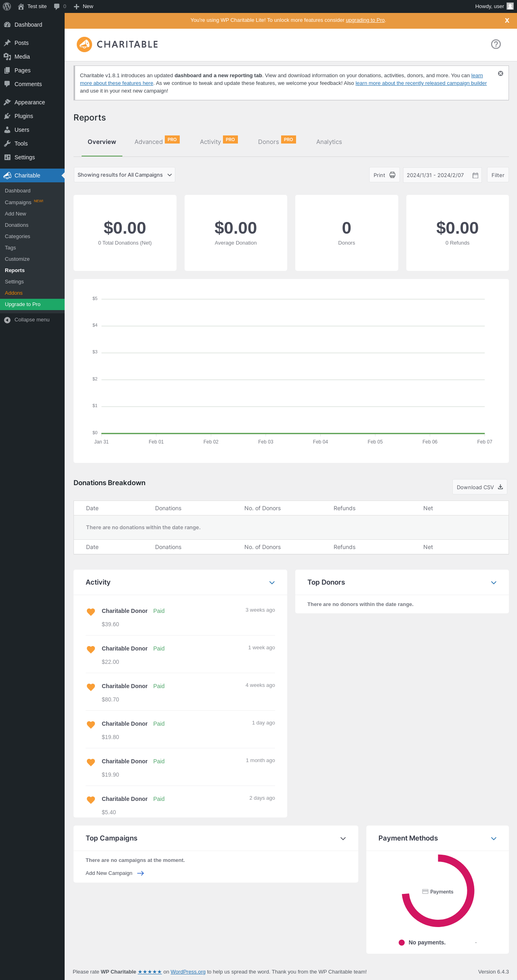Click the Feb 04 chart axis label
The width and height of the screenshot is (517, 980).
click(320, 442)
